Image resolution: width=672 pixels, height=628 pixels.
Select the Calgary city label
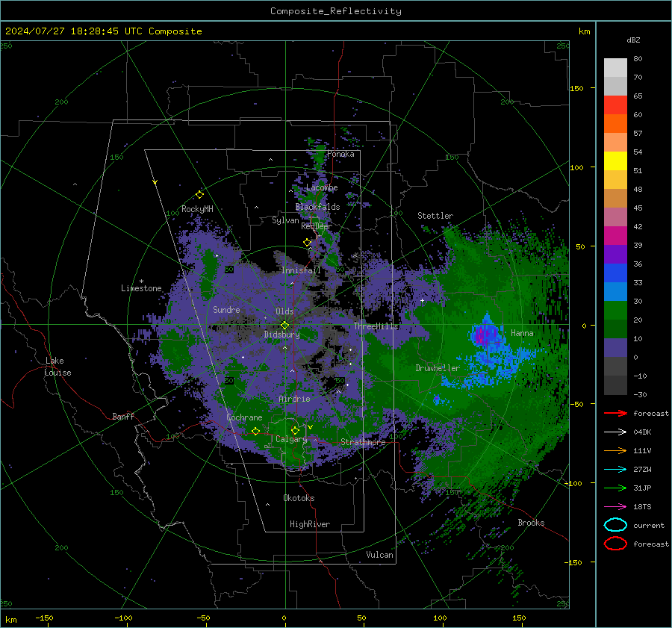[291, 439]
